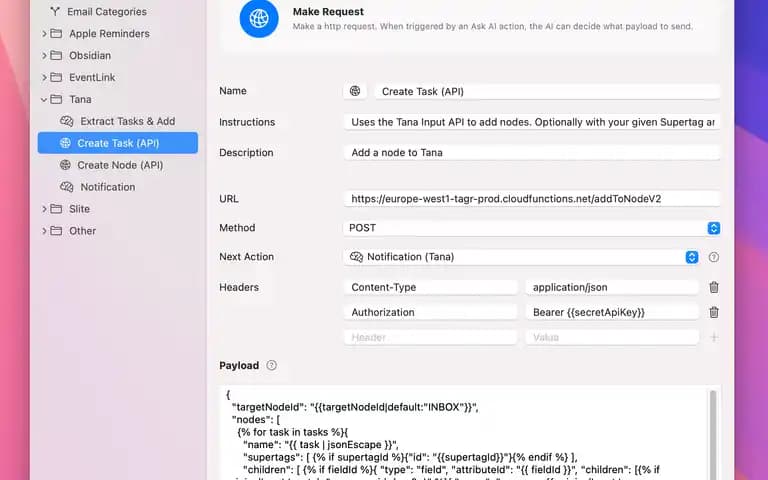The image size is (768, 480).
Task: Select Create Task (API) action
Action: pos(118,143)
